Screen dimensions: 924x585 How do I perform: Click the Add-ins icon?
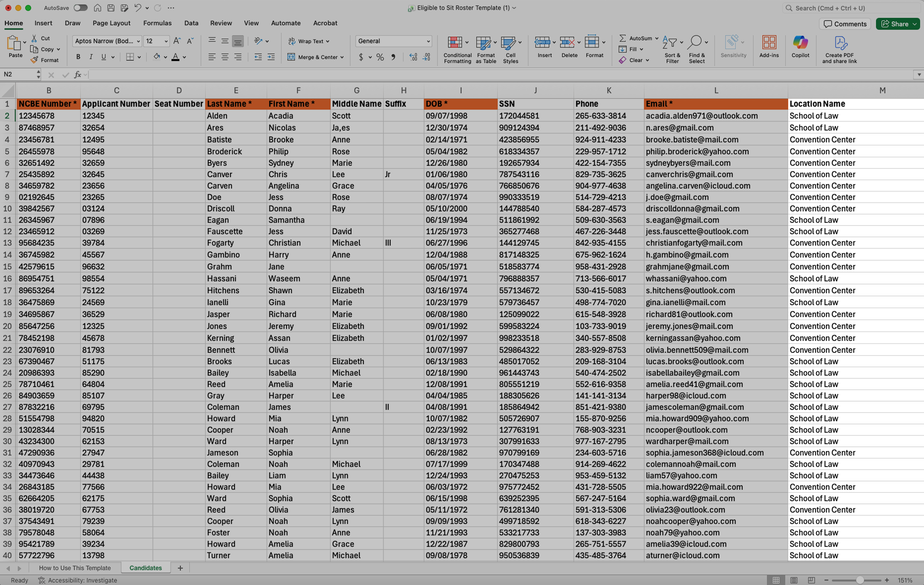(769, 42)
